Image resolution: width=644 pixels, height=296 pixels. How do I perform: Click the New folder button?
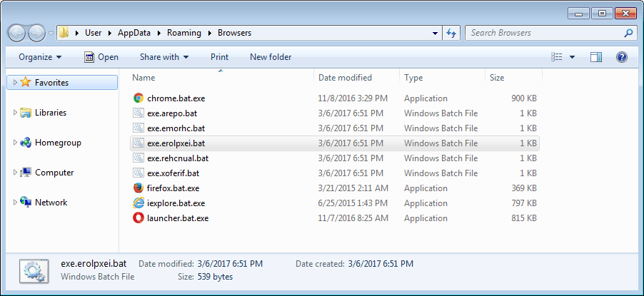tap(271, 57)
